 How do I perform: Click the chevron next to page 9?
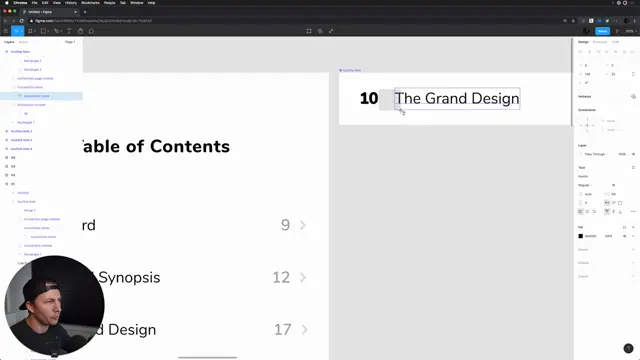(x=303, y=225)
